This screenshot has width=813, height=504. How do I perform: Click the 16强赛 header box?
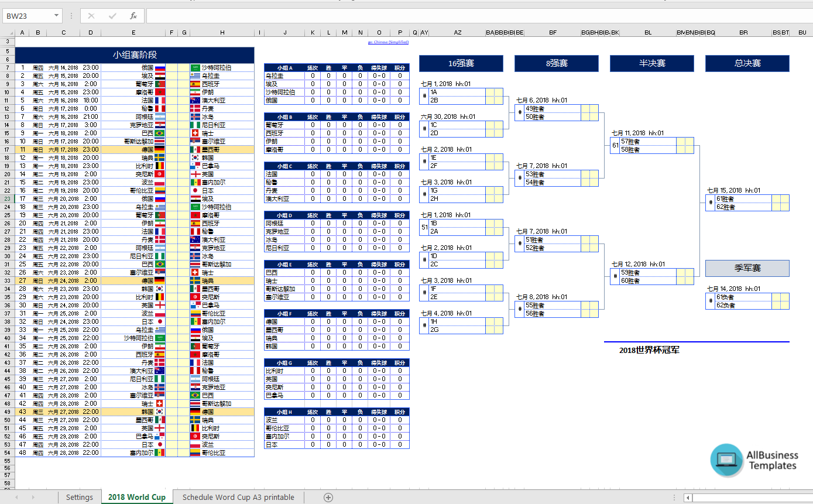[461, 63]
